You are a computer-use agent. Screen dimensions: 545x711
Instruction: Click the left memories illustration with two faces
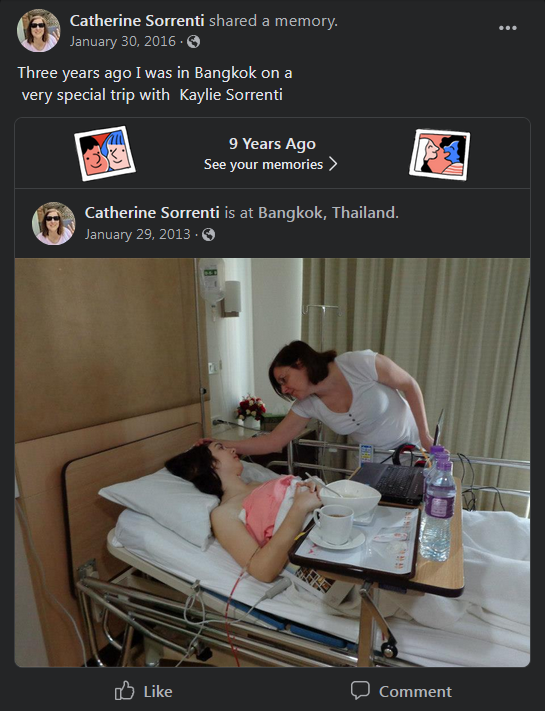tap(105, 153)
